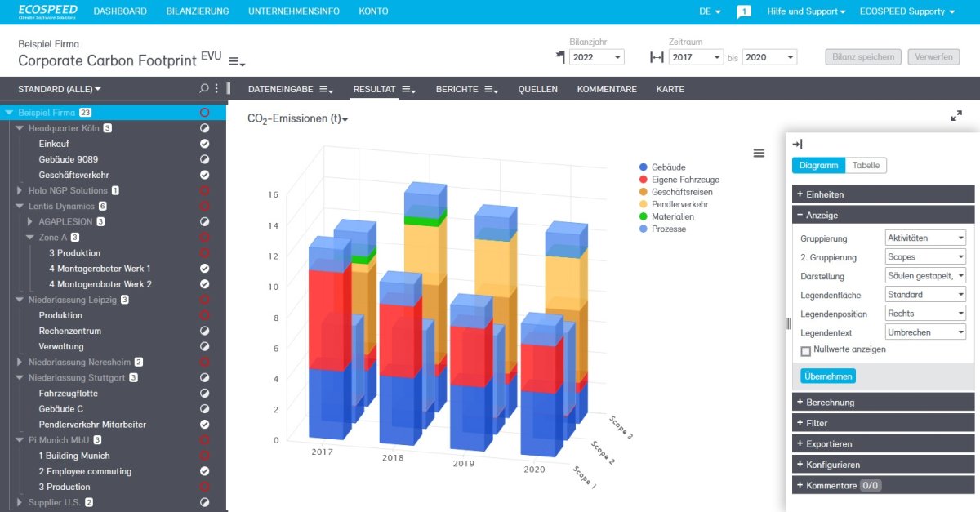Click the Eigene Fahrzeuge red legend swatch
This screenshot has width=980, height=512.
[644, 180]
